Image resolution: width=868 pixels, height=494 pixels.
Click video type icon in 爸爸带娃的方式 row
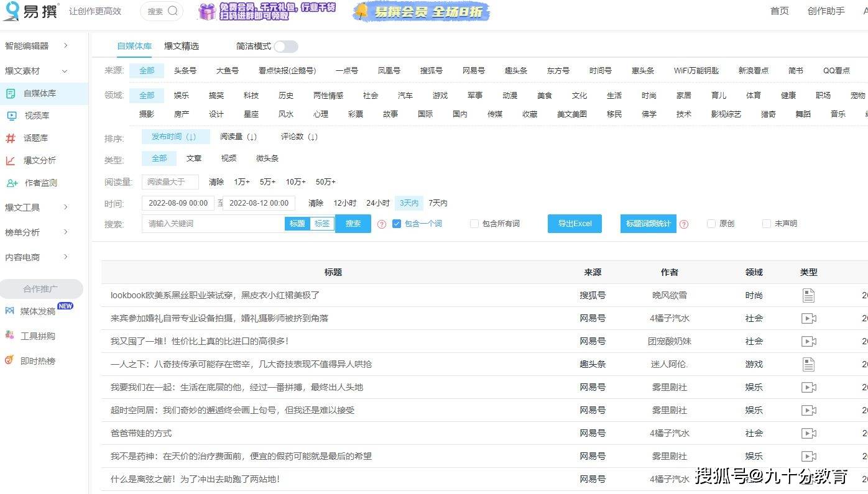808,433
